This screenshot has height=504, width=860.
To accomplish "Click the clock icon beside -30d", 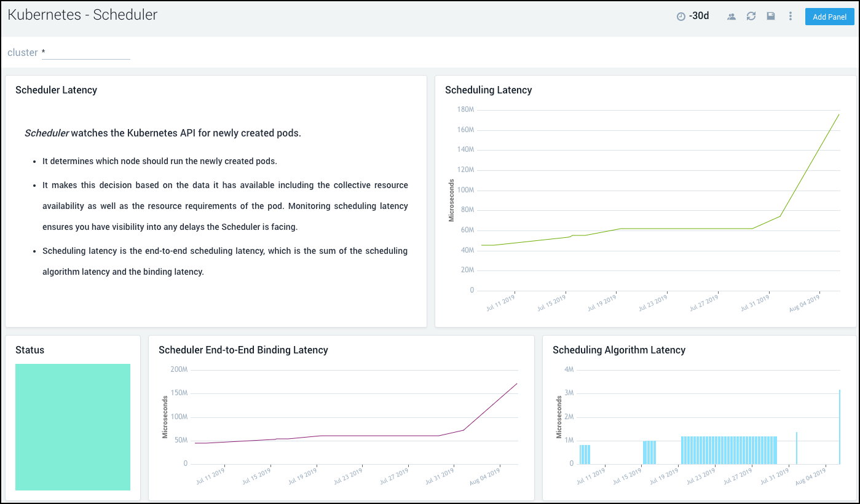I will coord(681,17).
